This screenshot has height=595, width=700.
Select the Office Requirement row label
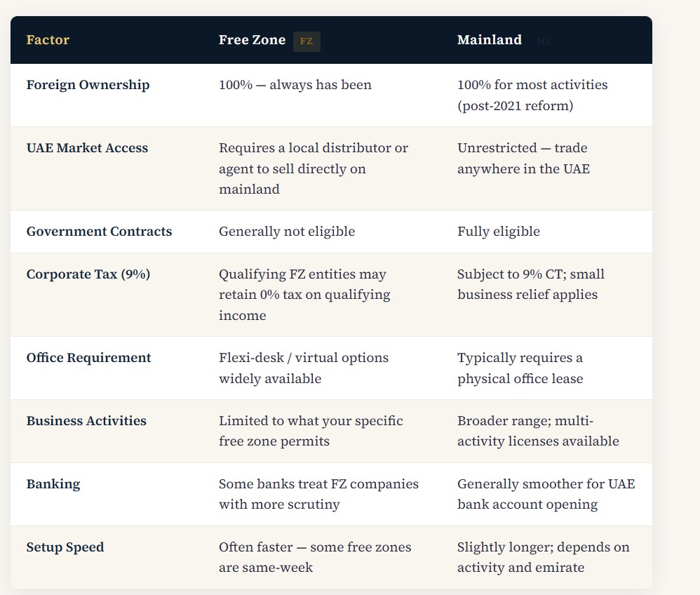point(88,358)
